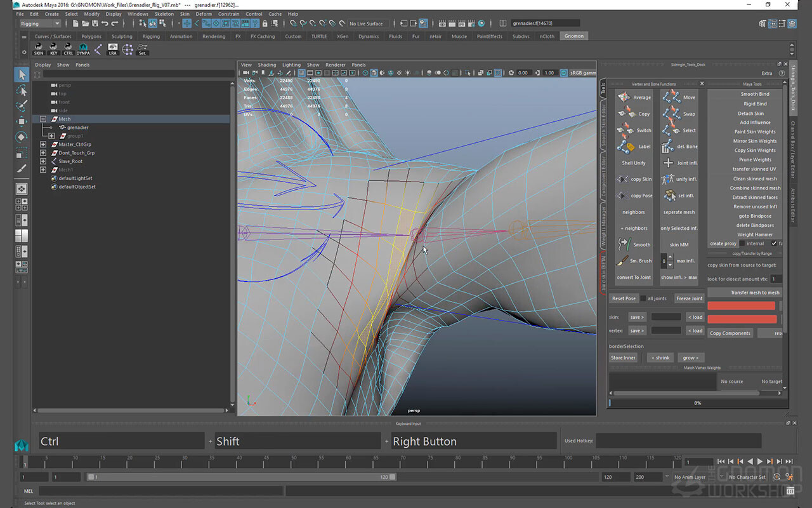Click the LRA shelf icon
The image size is (812, 508).
pyautogui.click(x=113, y=49)
